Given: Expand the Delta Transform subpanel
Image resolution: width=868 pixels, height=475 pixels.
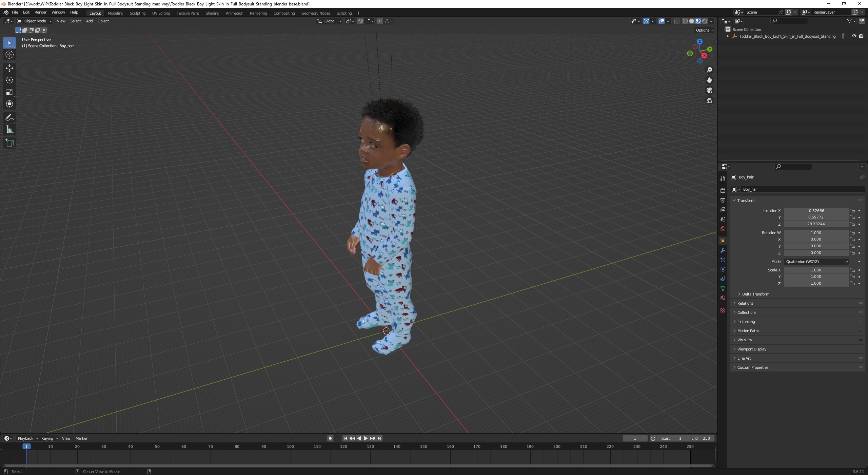Looking at the screenshot, I should click(755, 294).
